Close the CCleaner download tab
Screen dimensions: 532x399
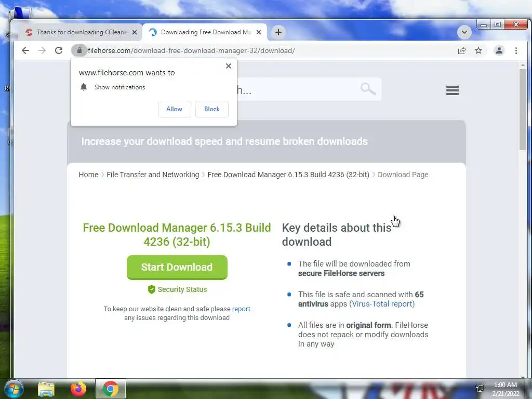click(x=135, y=32)
